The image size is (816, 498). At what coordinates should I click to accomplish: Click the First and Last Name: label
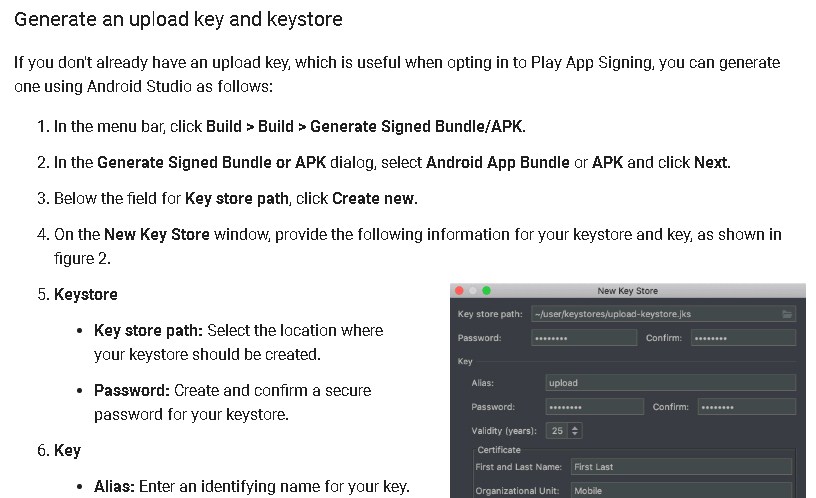tap(518, 467)
